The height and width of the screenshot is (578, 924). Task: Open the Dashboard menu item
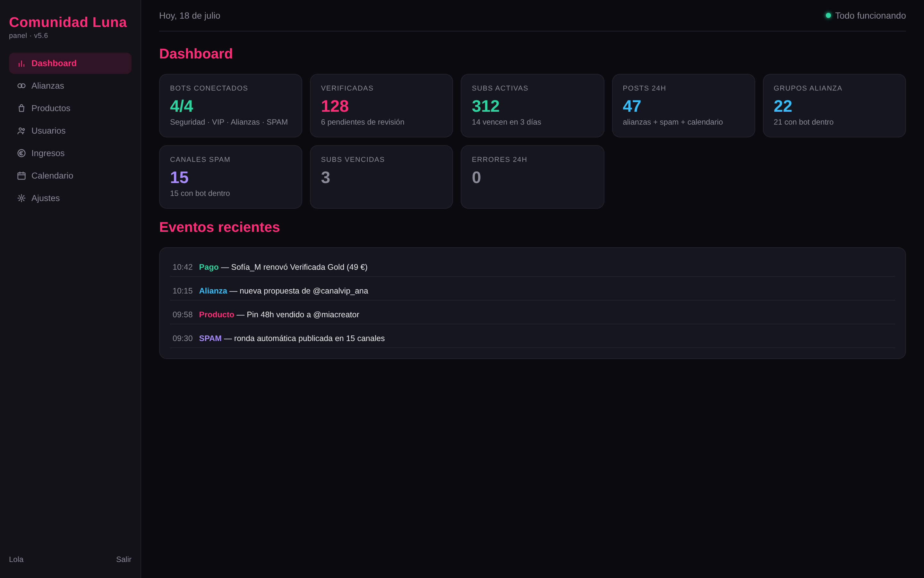tap(70, 64)
